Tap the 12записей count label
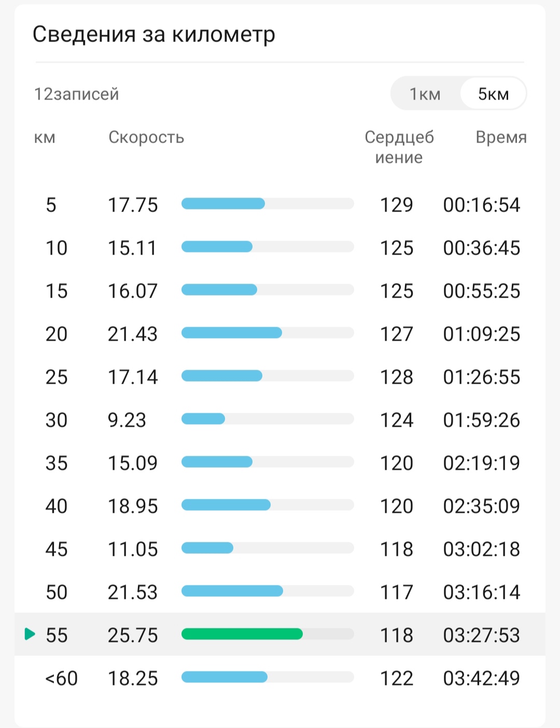Screen dimensions: 560x728 point(77,94)
